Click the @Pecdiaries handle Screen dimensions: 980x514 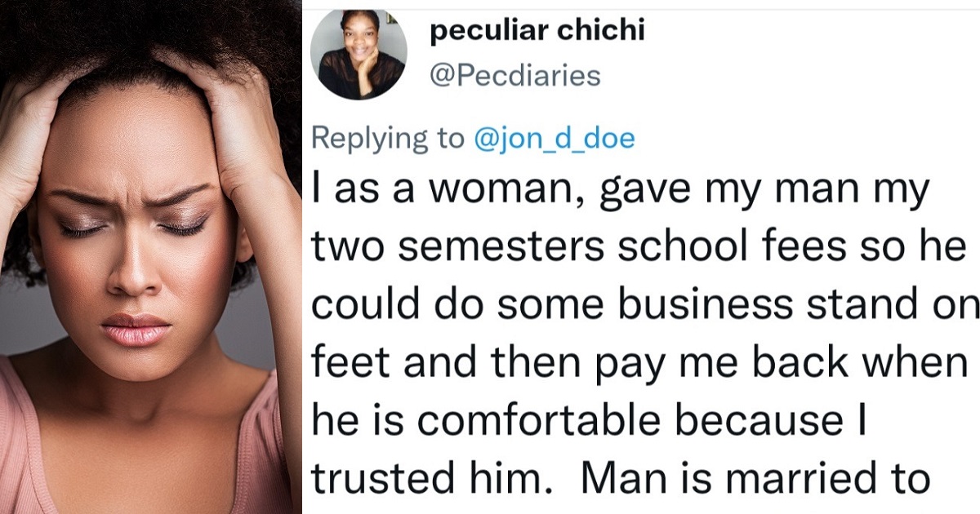(514, 77)
